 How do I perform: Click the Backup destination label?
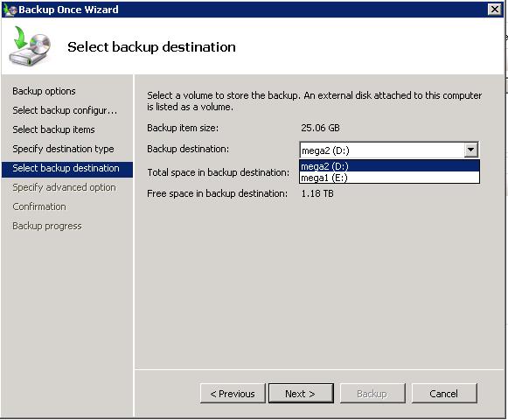point(188,149)
